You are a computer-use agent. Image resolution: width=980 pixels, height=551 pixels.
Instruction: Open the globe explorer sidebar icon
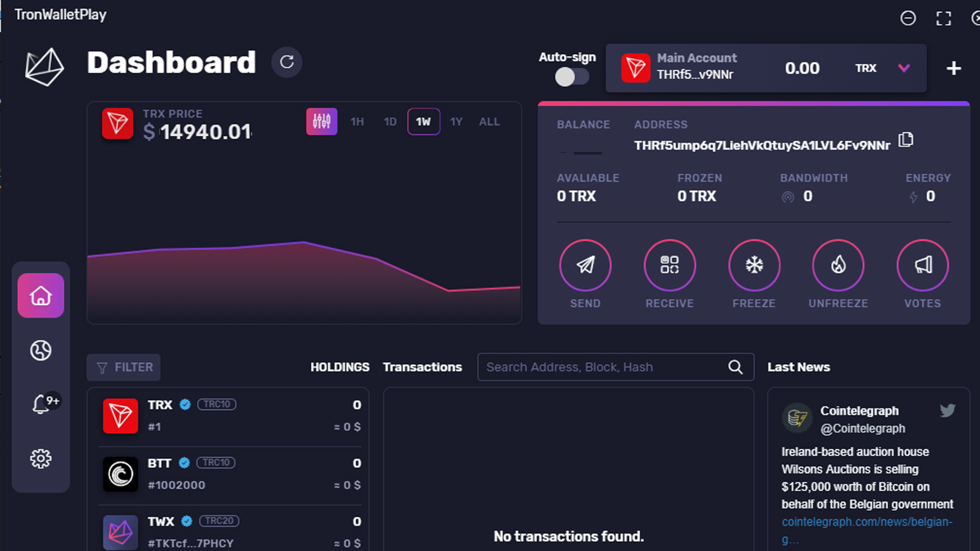click(41, 350)
